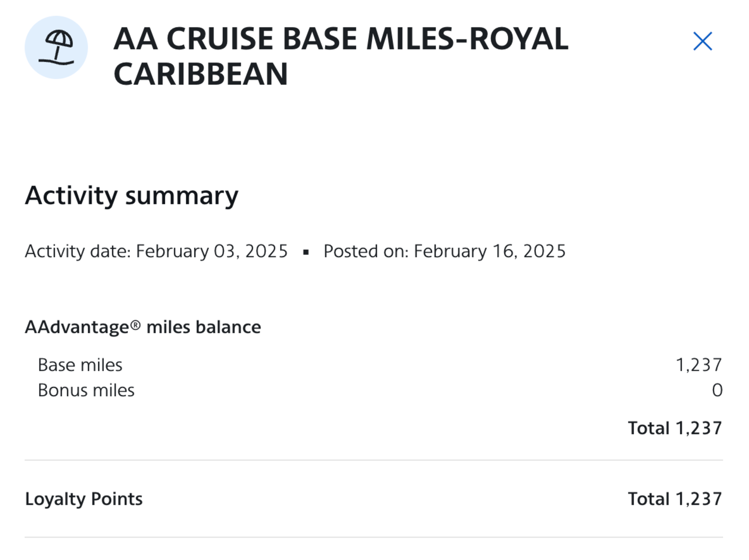The image size is (749, 560).
Task: Click the AAdvantage miles balance section label
Action: (143, 327)
